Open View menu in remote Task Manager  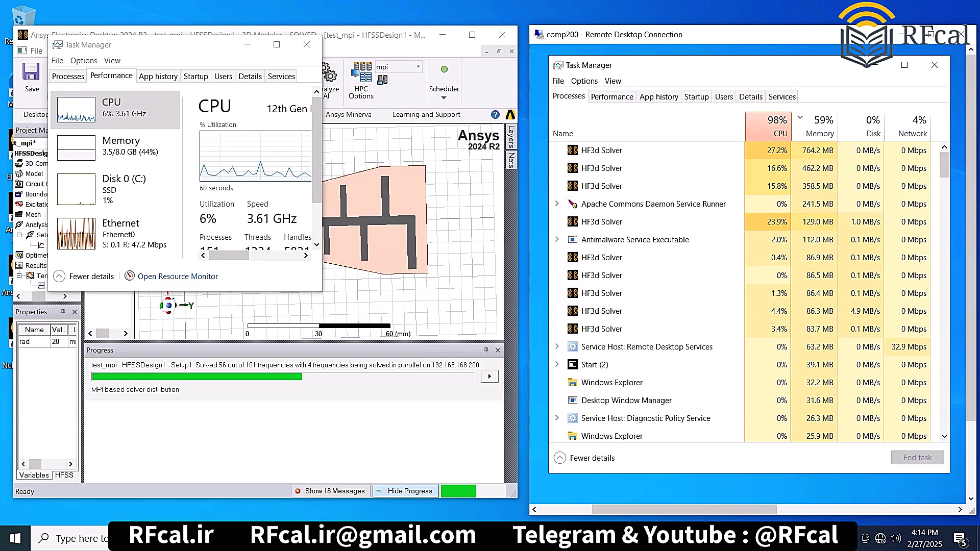tap(612, 81)
